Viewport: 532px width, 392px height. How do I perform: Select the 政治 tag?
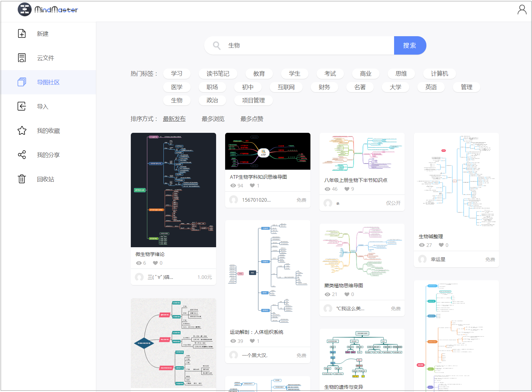(212, 100)
